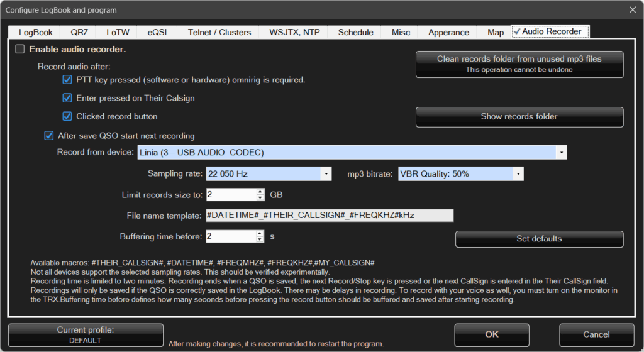Click the Current profile DEFAULT button
The width and height of the screenshot is (644, 352).
(x=86, y=335)
